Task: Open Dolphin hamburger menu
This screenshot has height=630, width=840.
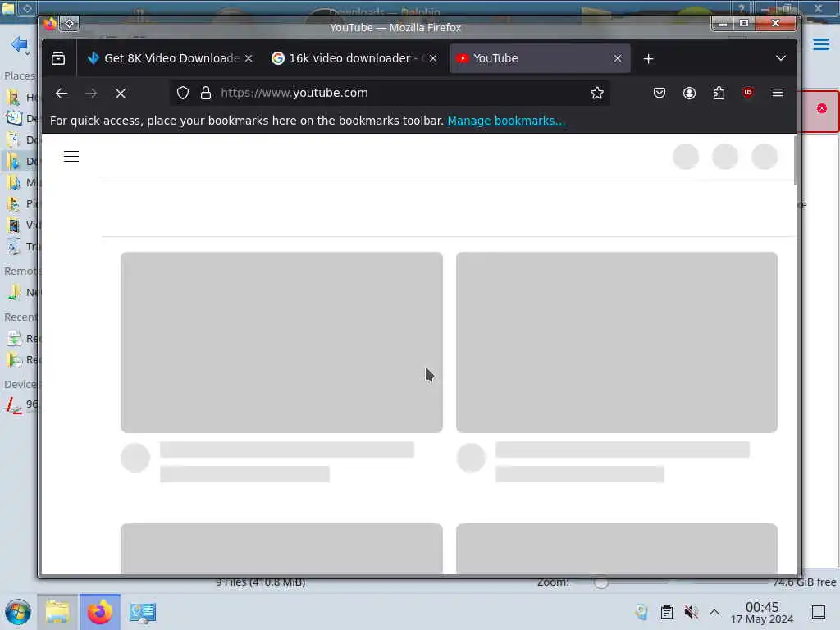Action: point(820,44)
